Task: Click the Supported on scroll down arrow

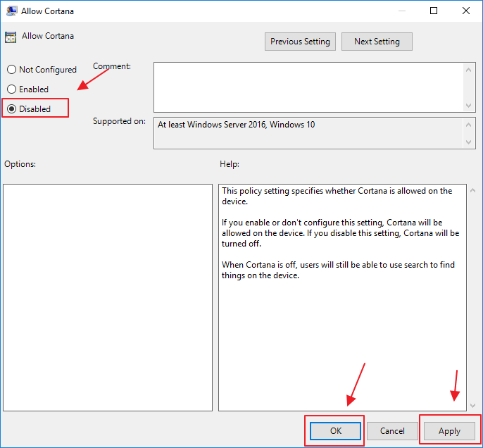Action: [468, 142]
